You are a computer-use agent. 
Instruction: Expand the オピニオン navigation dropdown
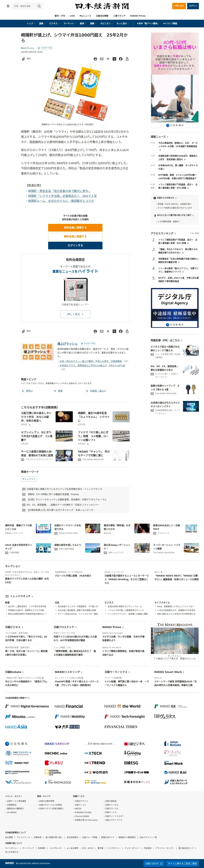(x=106, y=24)
